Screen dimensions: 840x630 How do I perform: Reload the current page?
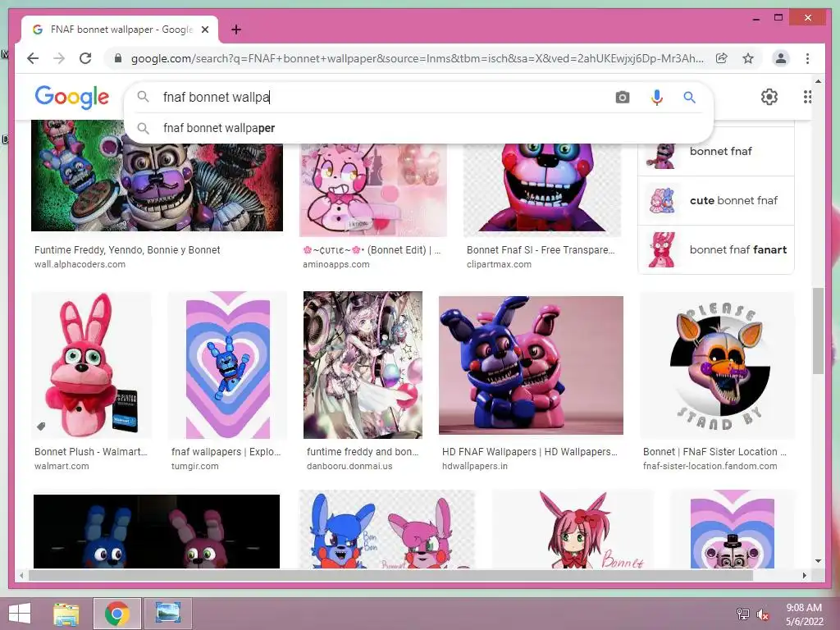85,58
